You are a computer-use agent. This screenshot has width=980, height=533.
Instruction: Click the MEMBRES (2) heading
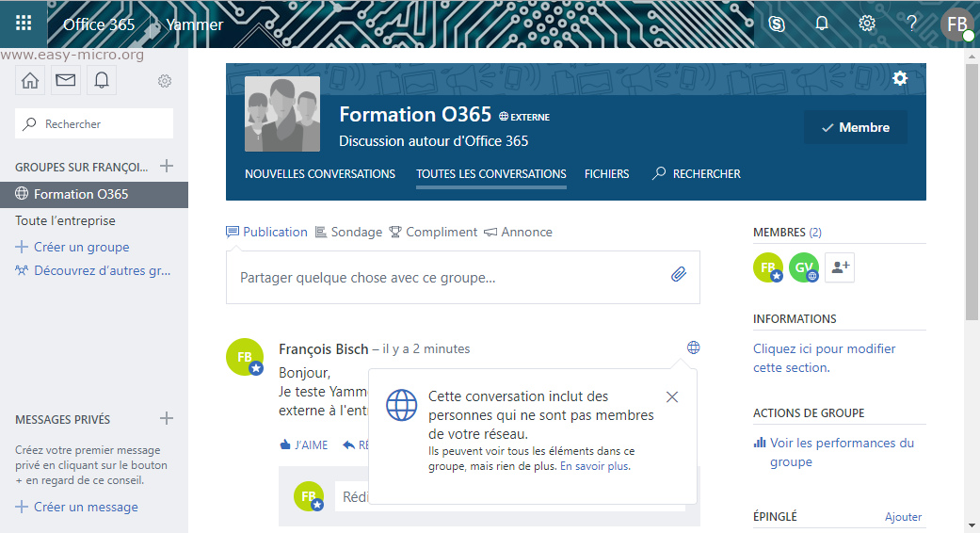[788, 233]
